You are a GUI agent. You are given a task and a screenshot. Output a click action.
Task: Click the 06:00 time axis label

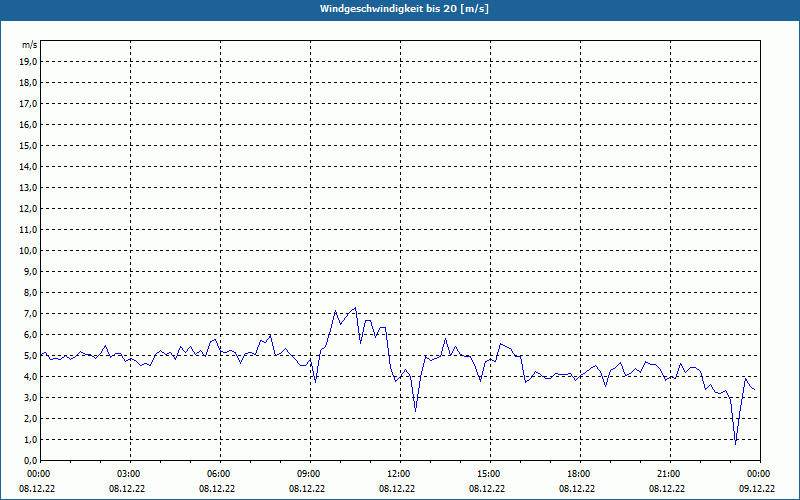[x=220, y=474]
